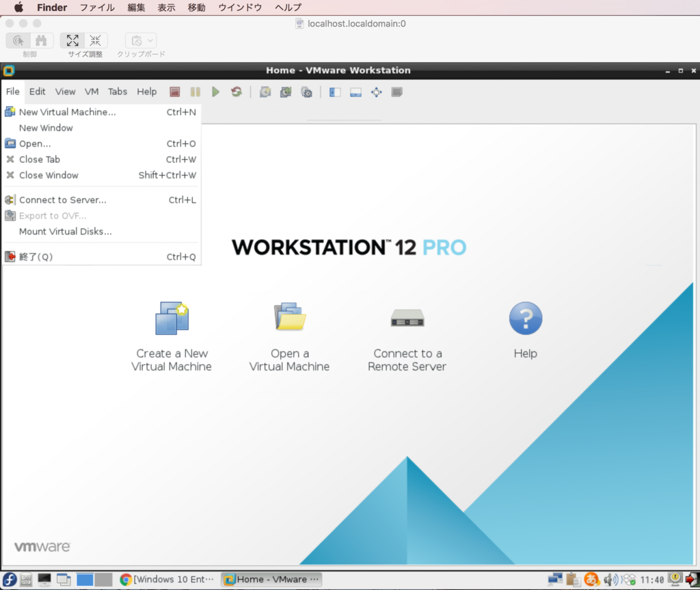The height and width of the screenshot is (590, 700).
Task: Open the Snapshot Manager toolbar icon
Action: (x=307, y=92)
